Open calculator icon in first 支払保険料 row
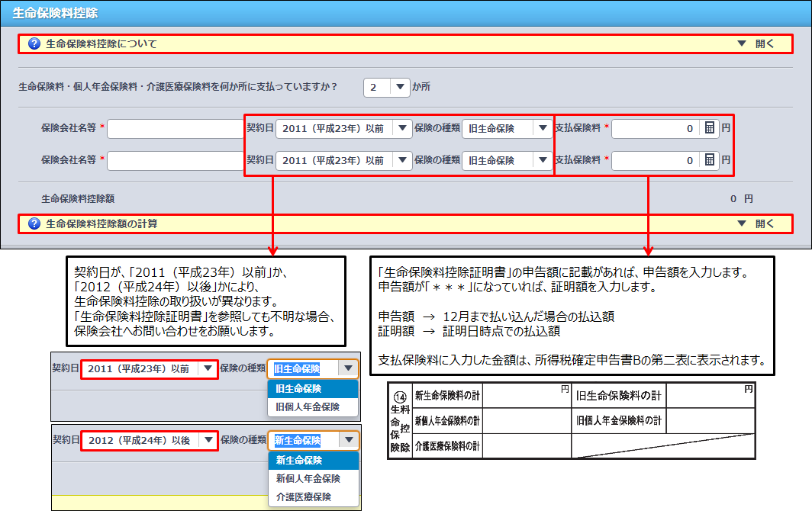Image resolution: width=812 pixels, height=511 pixels. 710,128
